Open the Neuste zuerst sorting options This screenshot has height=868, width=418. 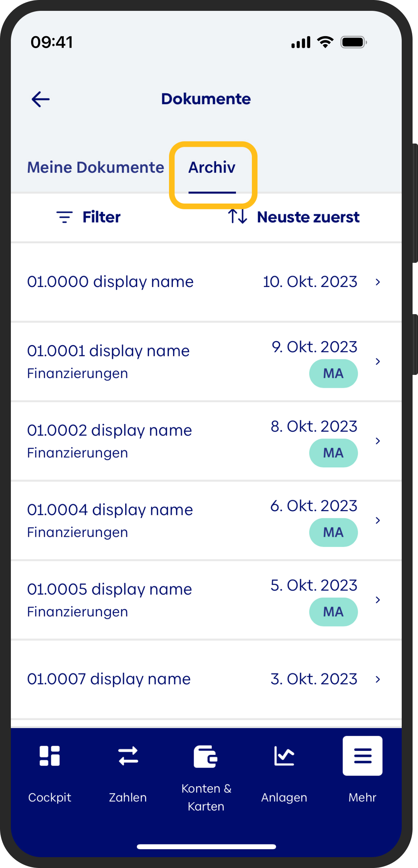308,217
